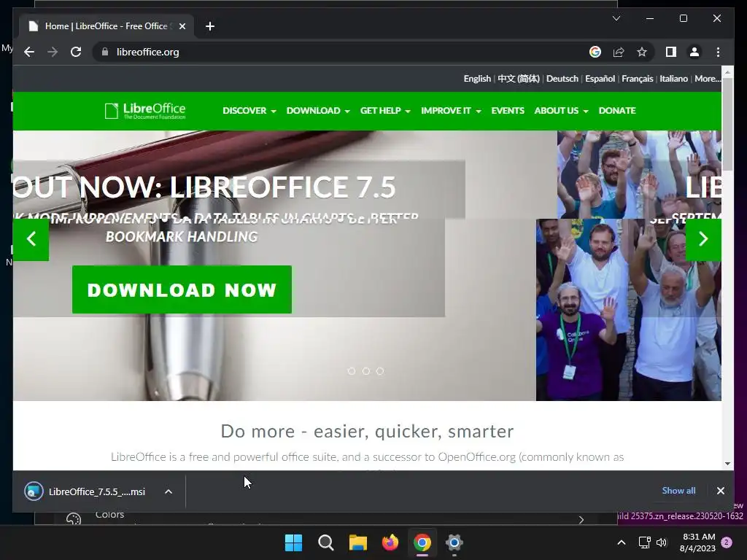Close the downloads bar
The width and height of the screenshot is (747, 560).
click(x=720, y=491)
